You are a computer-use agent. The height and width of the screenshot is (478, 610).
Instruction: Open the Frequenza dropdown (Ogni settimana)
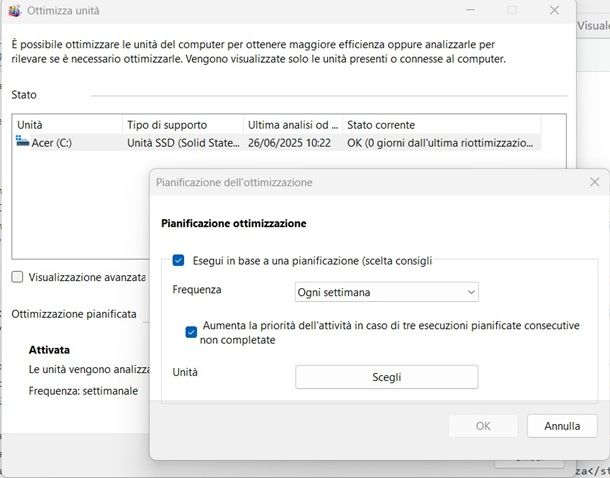click(x=387, y=292)
